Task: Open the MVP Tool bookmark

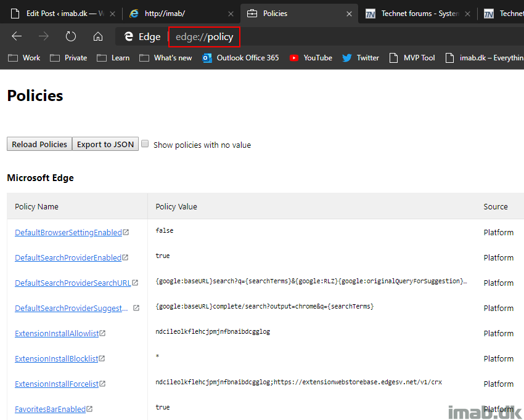Action: coord(412,58)
